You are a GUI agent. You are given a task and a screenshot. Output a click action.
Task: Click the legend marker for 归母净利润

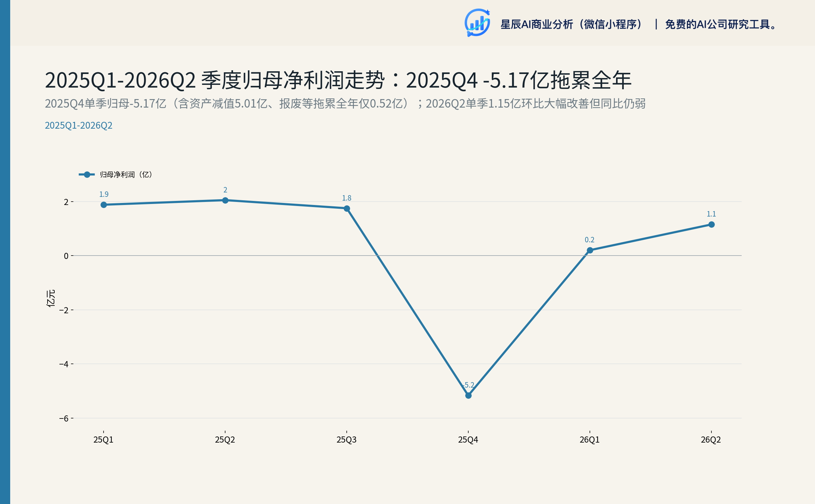point(87,174)
